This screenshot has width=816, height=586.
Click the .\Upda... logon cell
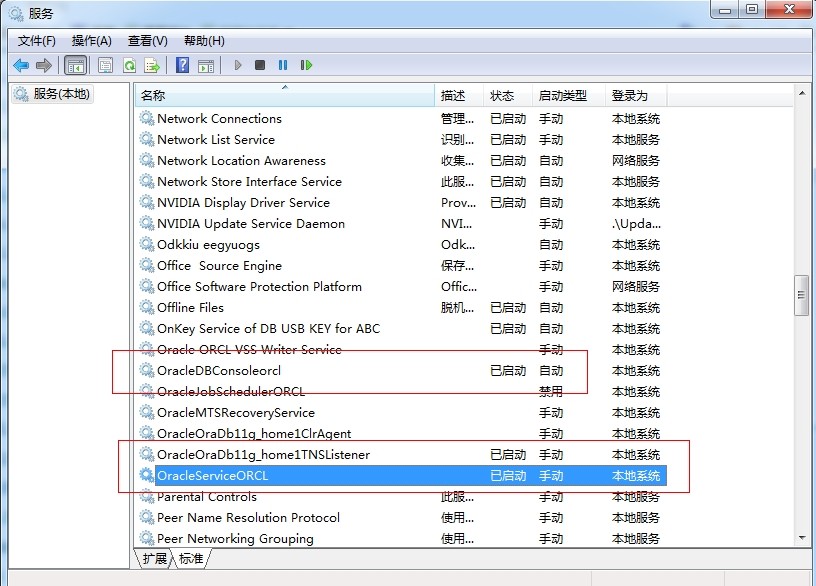(636, 224)
